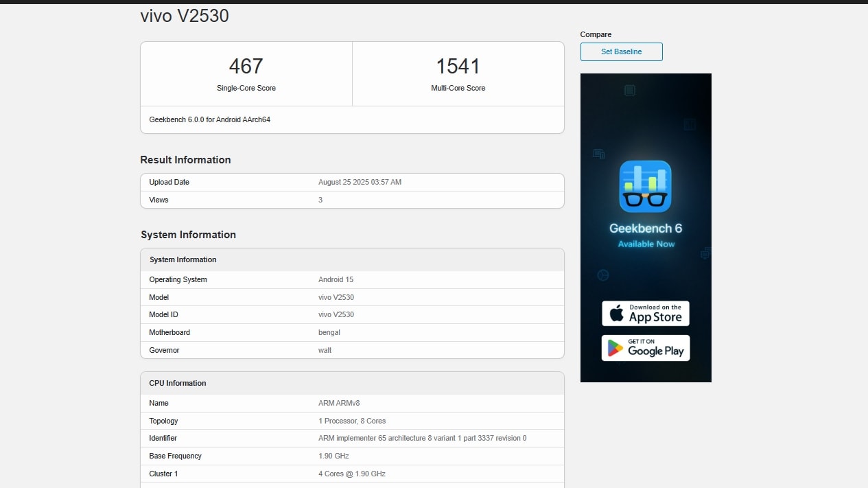Image resolution: width=868 pixels, height=488 pixels.
Task: Open the Download on the App Store badge text
Action: (655, 314)
